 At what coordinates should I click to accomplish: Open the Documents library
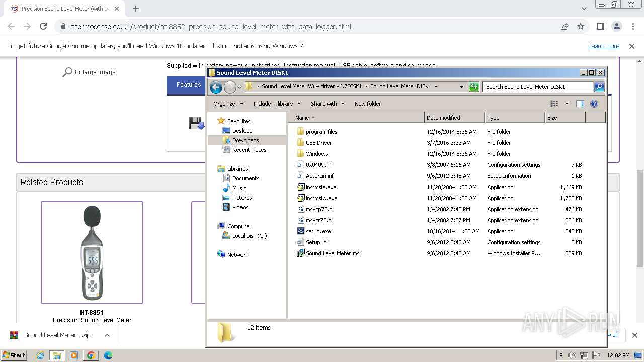pyautogui.click(x=246, y=178)
